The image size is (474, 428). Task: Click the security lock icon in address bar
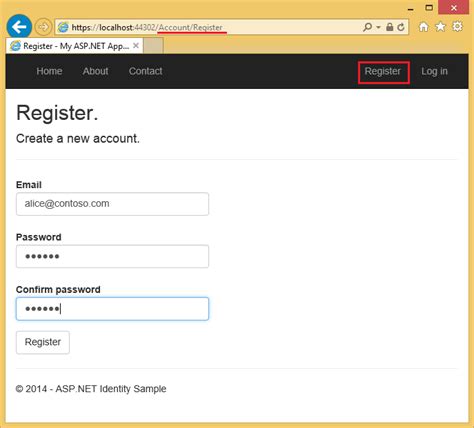[389, 27]
